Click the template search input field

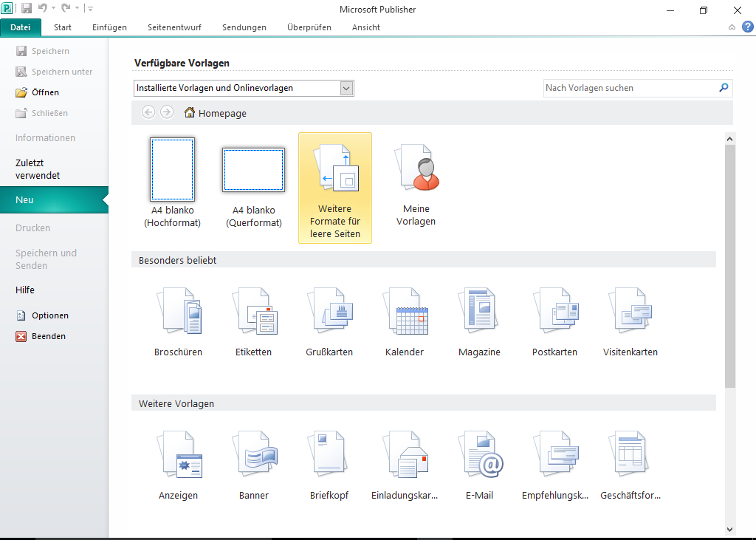630,88
